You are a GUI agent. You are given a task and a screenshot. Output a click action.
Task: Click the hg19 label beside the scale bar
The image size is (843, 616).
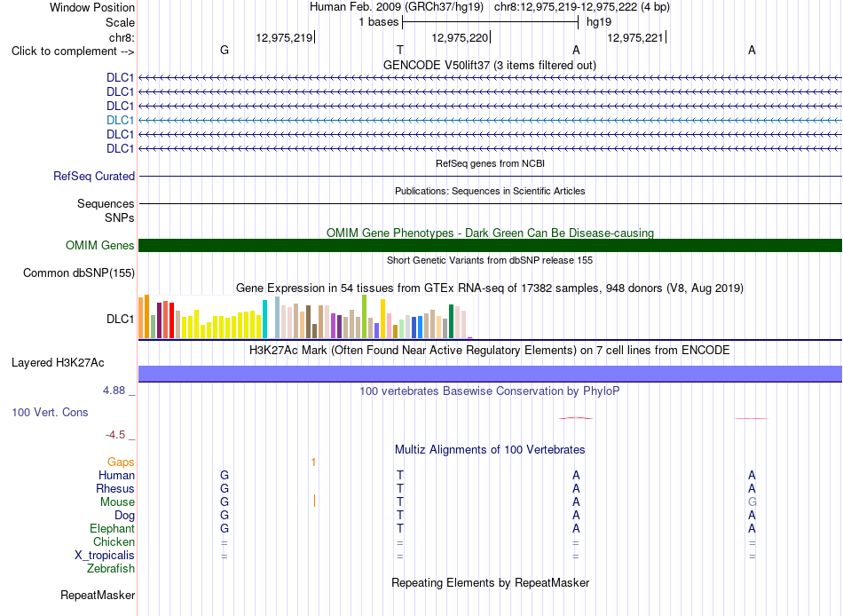599,22
